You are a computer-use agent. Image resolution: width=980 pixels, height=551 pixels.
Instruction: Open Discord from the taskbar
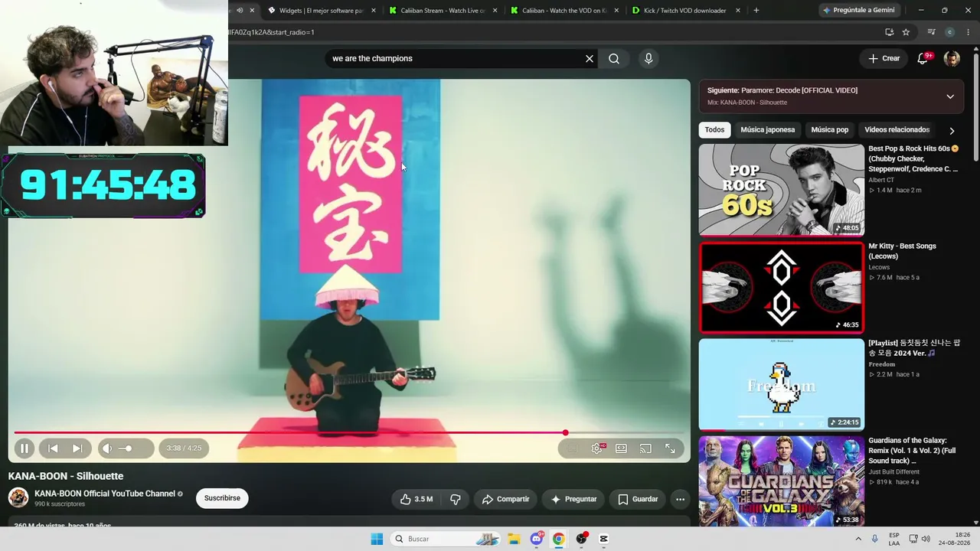coord(537,539)
